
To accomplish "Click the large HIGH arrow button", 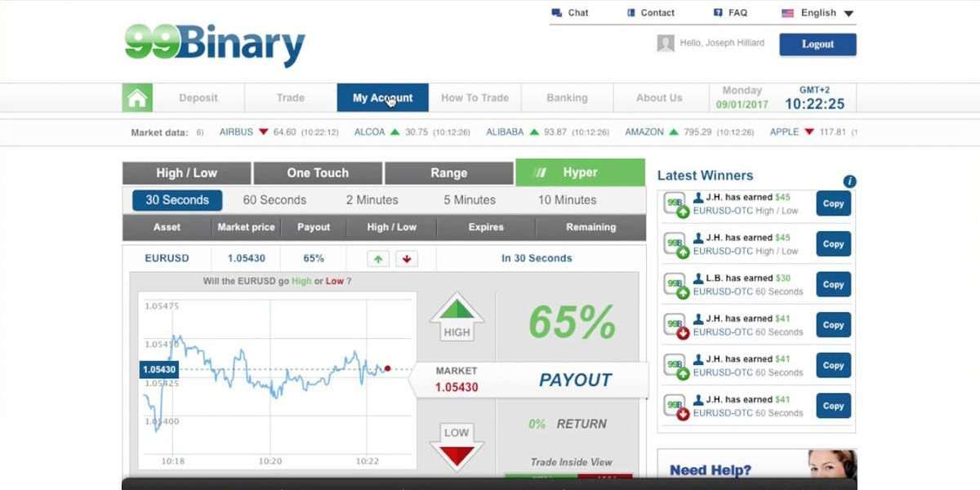I will [457, 318].
